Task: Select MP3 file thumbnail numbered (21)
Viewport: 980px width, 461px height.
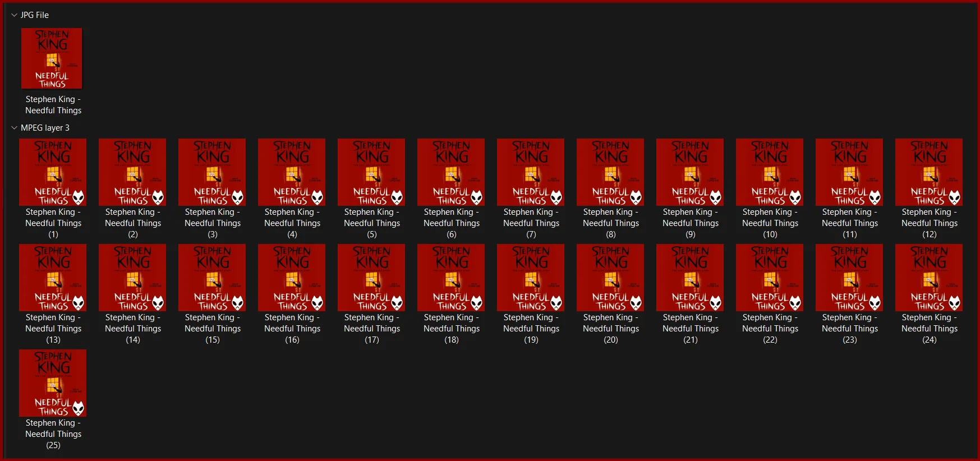Action: (x=690, y=278)
